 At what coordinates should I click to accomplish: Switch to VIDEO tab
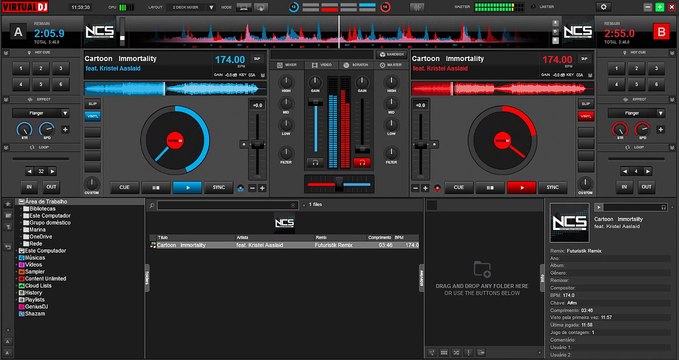(321, 65)
